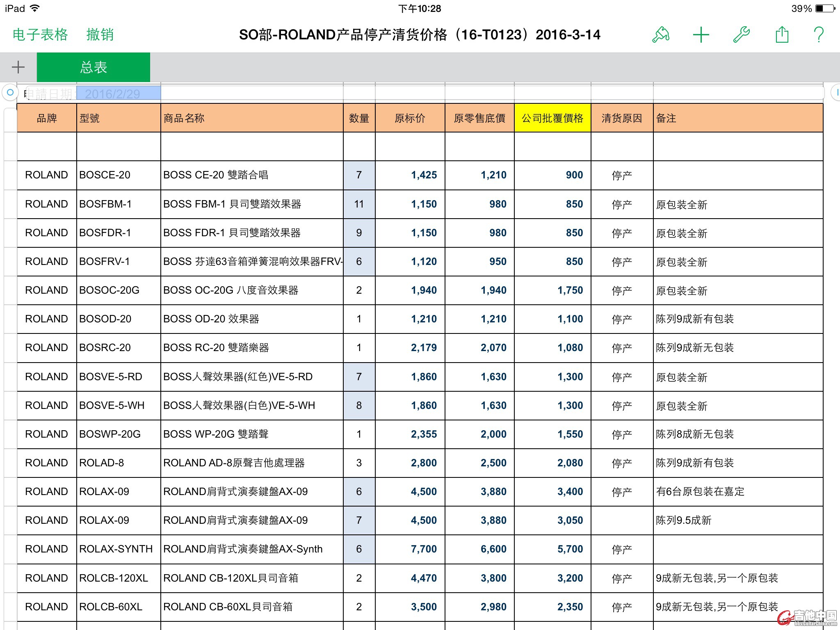Select price 1,120 in BOSFRV-1 row
The height and width of the screenshot is (630, 840).
point(410,261)
